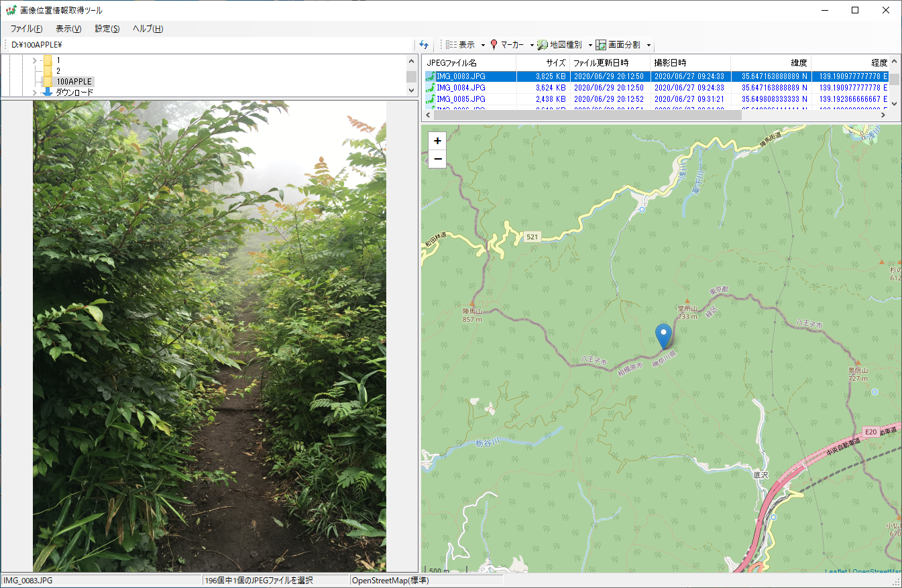Viewport: 902px width, 588px height.
Task: Click the file list horizontal scrollbar thumb
Action: pyautogui.click(x=588, y=115)
